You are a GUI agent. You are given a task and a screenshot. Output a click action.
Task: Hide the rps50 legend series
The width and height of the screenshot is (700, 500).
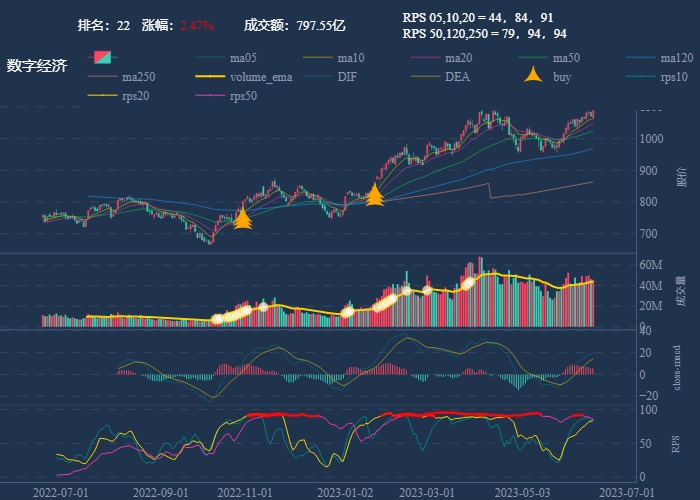tap(243, 96)
